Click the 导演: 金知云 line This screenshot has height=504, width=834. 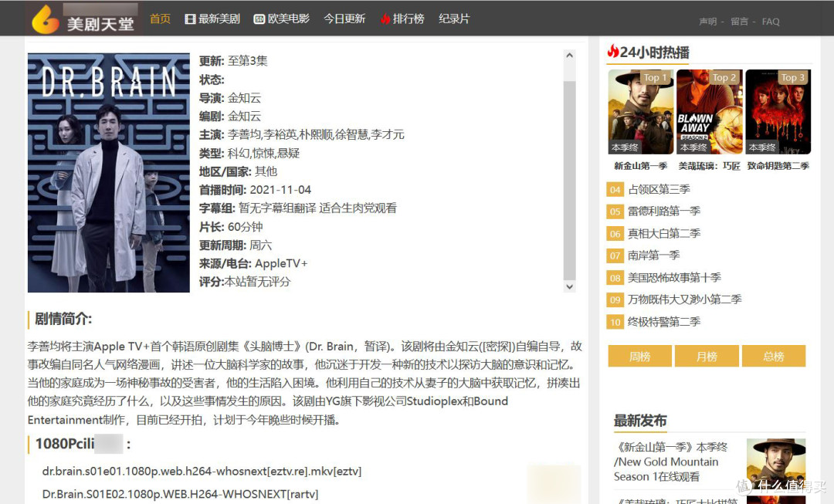coord(230,98)
